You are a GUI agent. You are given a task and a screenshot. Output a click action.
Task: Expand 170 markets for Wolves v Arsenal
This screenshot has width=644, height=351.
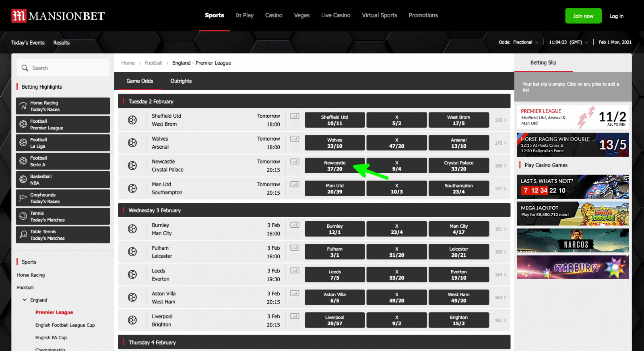pos(500,143)
